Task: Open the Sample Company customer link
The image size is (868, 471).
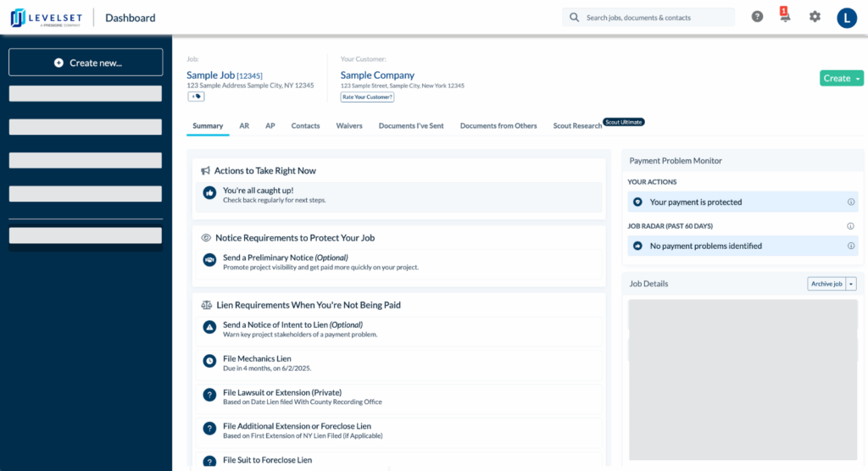Action: tap(377, 75)
